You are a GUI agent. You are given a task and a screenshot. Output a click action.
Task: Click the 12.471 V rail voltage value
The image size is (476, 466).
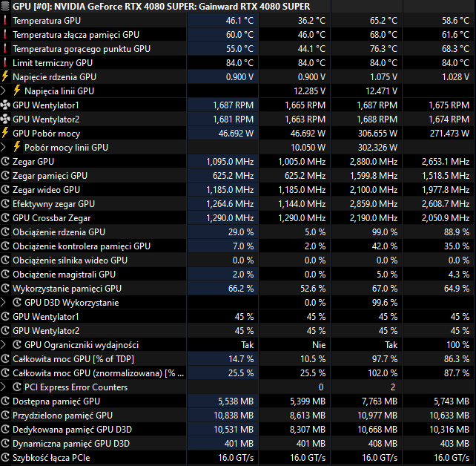[381, 91]
